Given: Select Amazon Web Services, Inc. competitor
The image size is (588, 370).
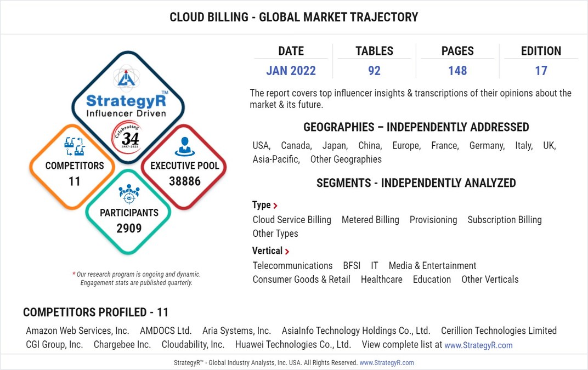Looking at the screenshot, I should click(77, 331).
